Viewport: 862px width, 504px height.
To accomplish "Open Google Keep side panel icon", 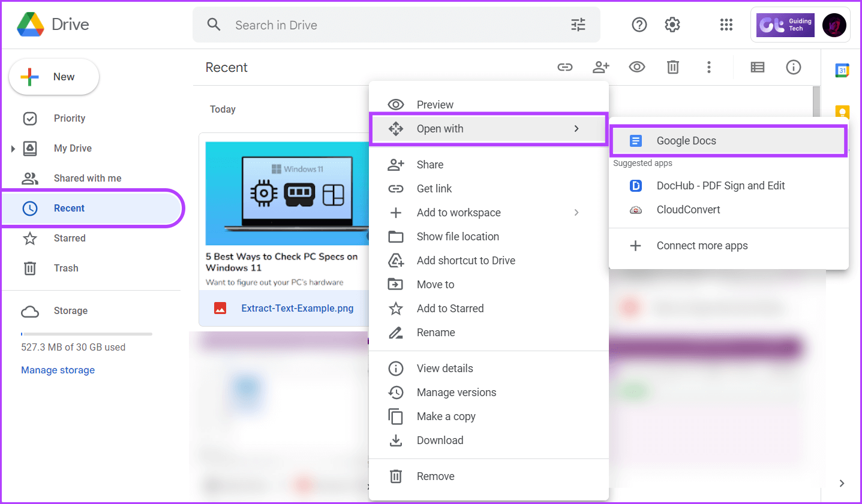I will [842, 111].
